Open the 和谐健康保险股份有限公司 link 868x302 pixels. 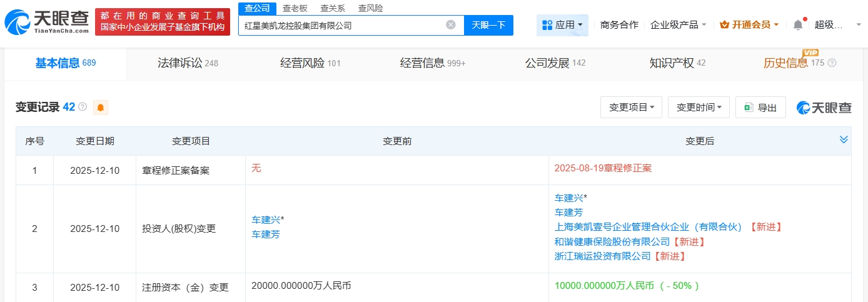pyautogui.click(x=612, y=241)
